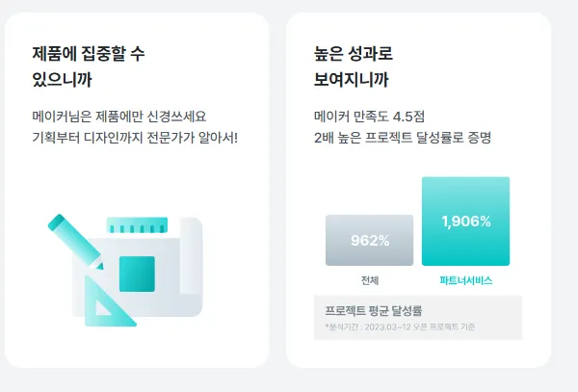Click the 962% number inside the gray bar

tap(370, 241)
